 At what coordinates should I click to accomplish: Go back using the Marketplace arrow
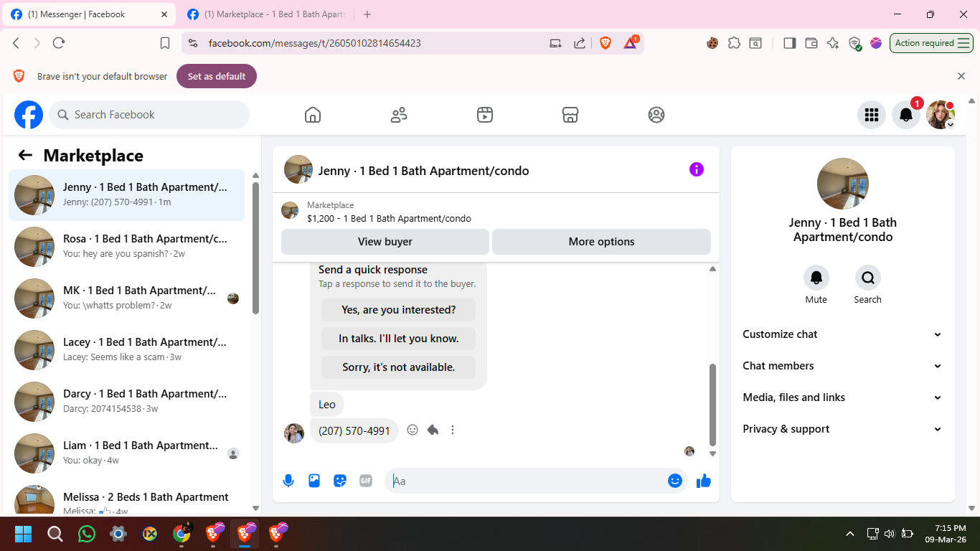click(x=25, y=155)
